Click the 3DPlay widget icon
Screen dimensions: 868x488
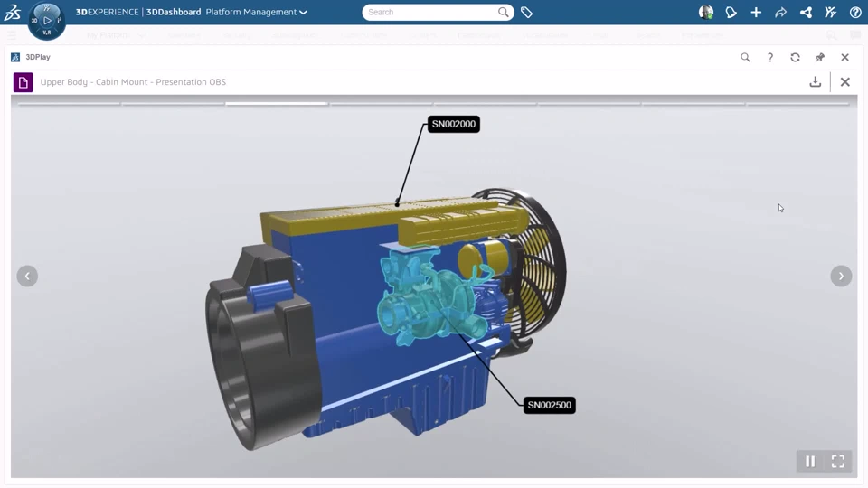[x=15, y=57]
